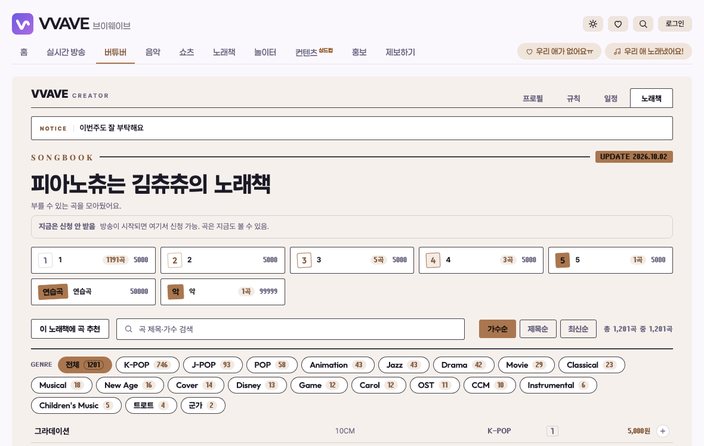This screenshot has width=704, height=446.
Task: Open the 노래책 top menu item
Action: pyautogui.click(x=224, y=52)
